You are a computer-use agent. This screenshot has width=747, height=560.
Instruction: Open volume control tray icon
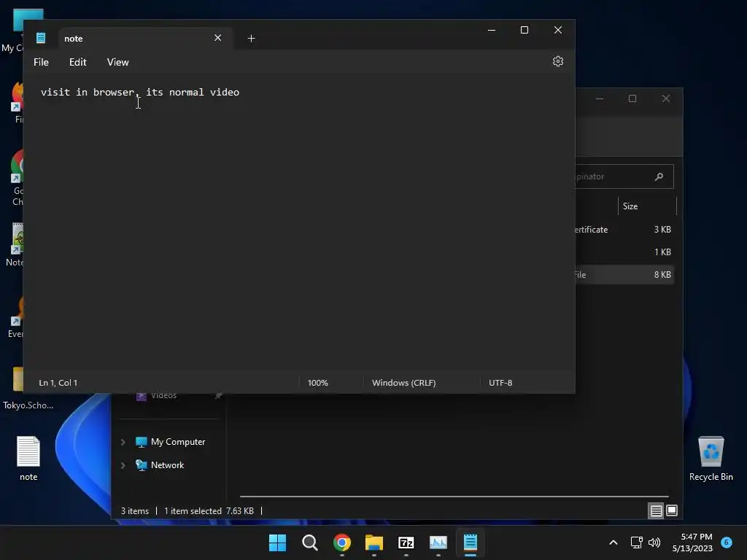pyautogui.click(x=654, y=542)
